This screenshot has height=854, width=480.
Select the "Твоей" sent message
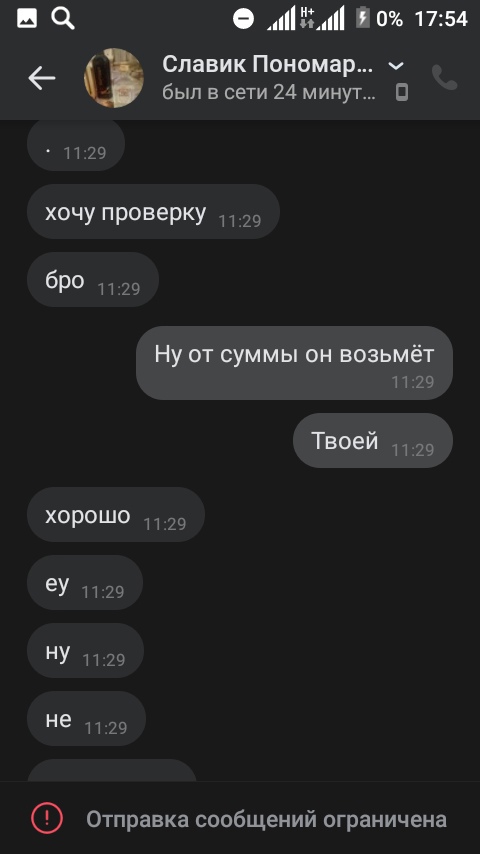pos(373,440)
